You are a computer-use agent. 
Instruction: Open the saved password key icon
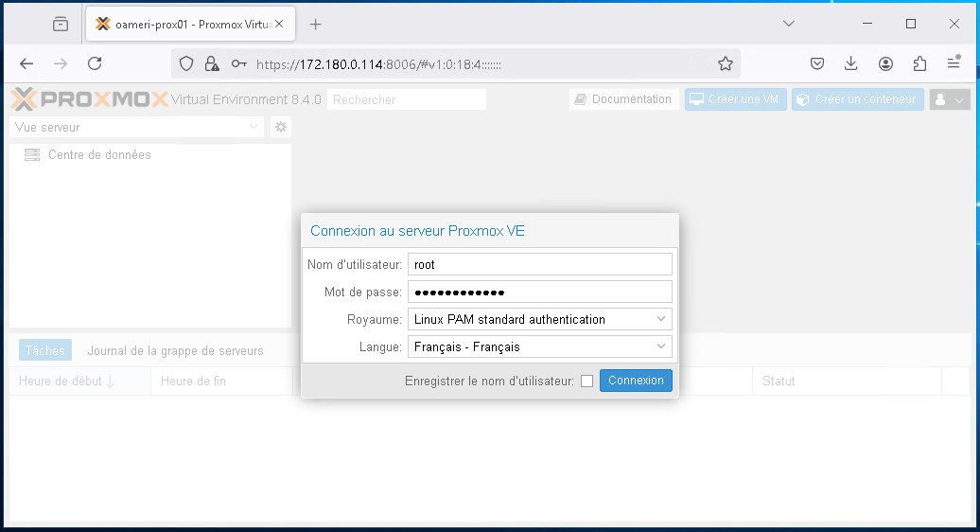238,63
